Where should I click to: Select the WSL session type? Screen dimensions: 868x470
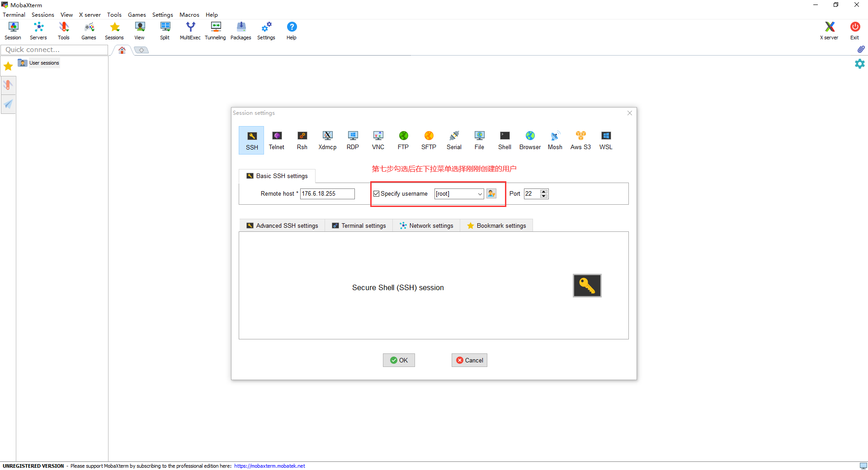tap(606, 141)
